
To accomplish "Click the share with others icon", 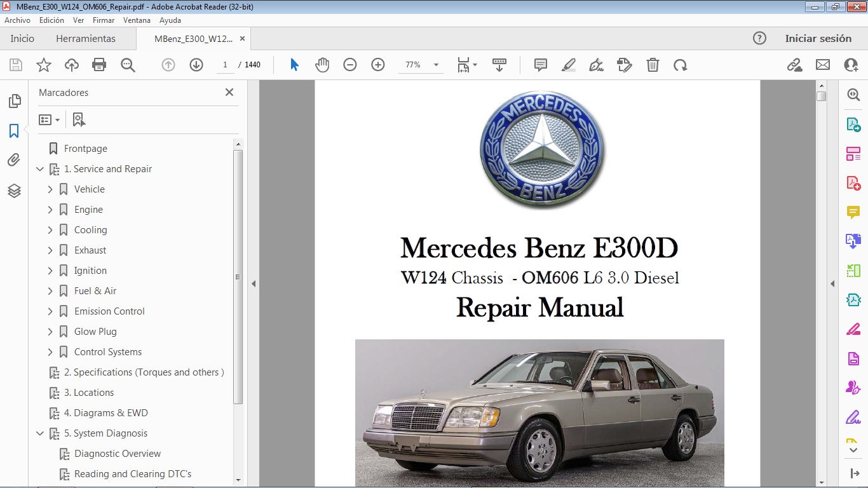I will (x=851, y=65).
